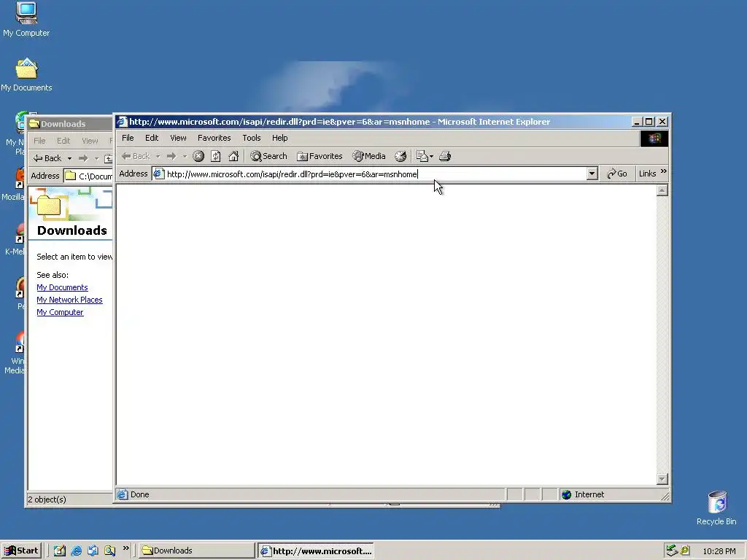The image size is (747, 560).
Task: Click the Links toolbar label
Action: click(648, 174)
